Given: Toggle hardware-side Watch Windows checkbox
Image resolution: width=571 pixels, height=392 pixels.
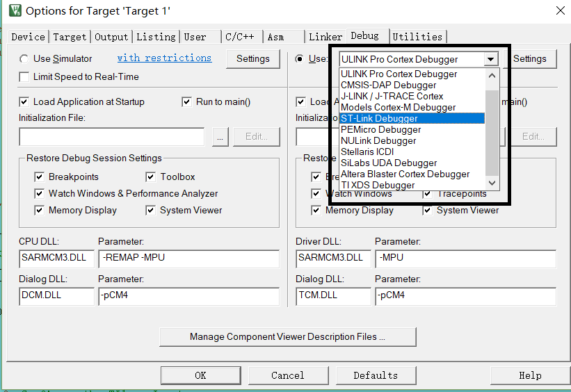Looking at the screenshot, I should [316, 193].
